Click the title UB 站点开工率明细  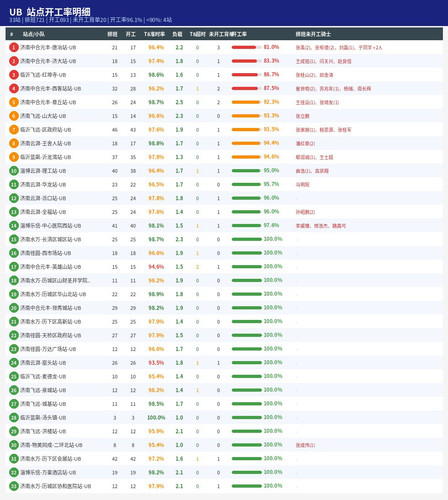point(50,12)
